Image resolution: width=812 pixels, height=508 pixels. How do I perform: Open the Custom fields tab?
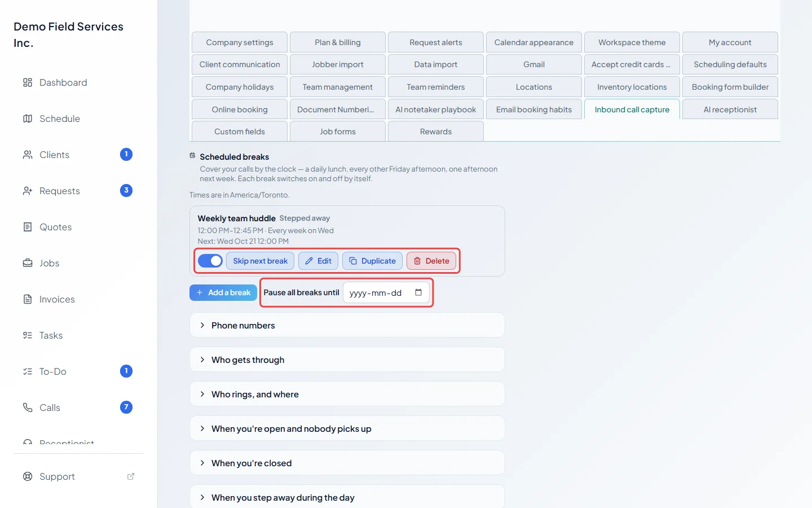(x=240, y=132)
